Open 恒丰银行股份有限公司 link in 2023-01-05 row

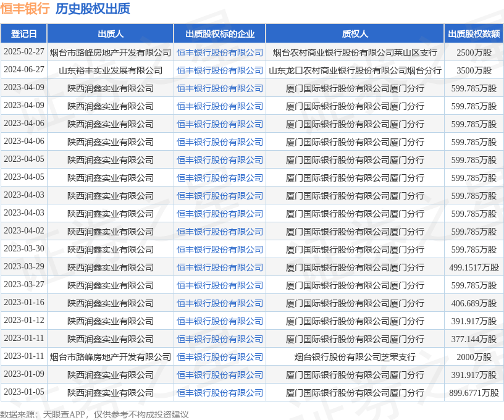pyautogui.click(x=220, y=393)
